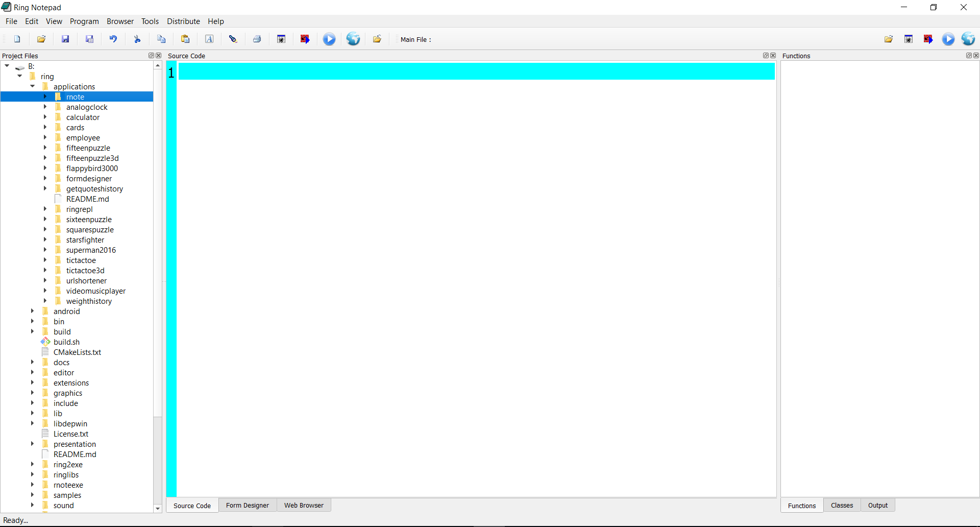Expand the calculator folder
The height and width of the screenshot is (527, 980).
(x=45, y=117)
